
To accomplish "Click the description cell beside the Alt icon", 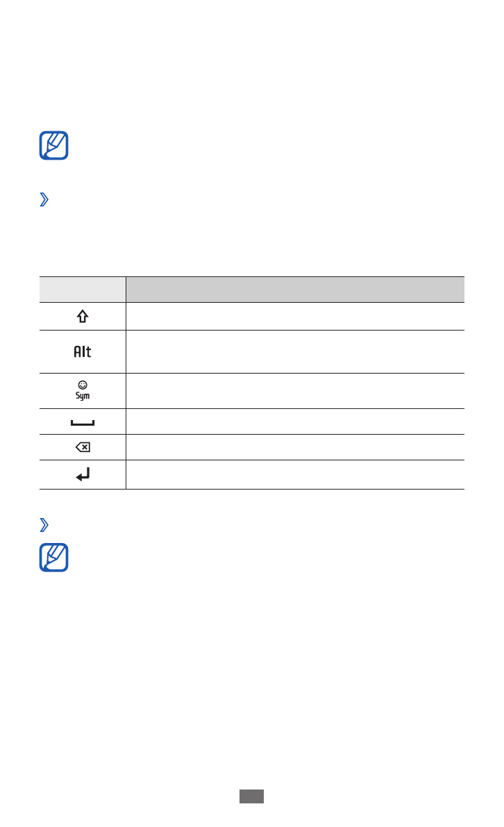I will pos(295,352).
